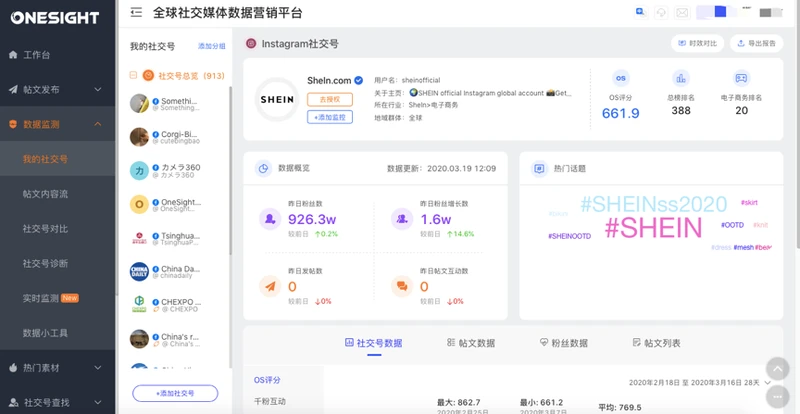Open the mail envelope icon in header
The width and height of the screenshot is (800, 414).
[x=682, y=13]
